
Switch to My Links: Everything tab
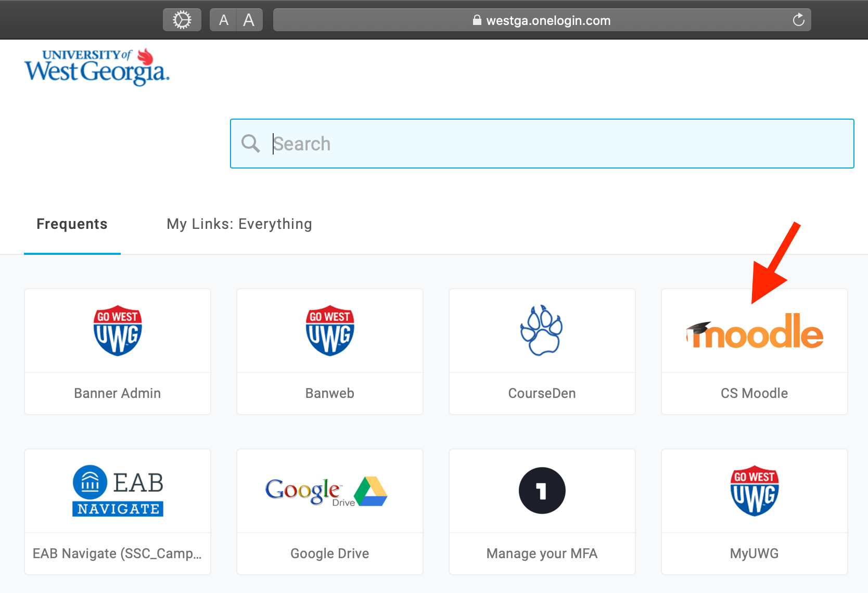(x=239, y=224)
